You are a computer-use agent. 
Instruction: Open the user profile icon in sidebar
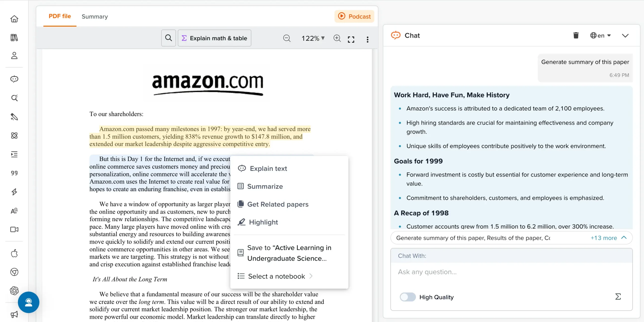[x=14, y=56]
